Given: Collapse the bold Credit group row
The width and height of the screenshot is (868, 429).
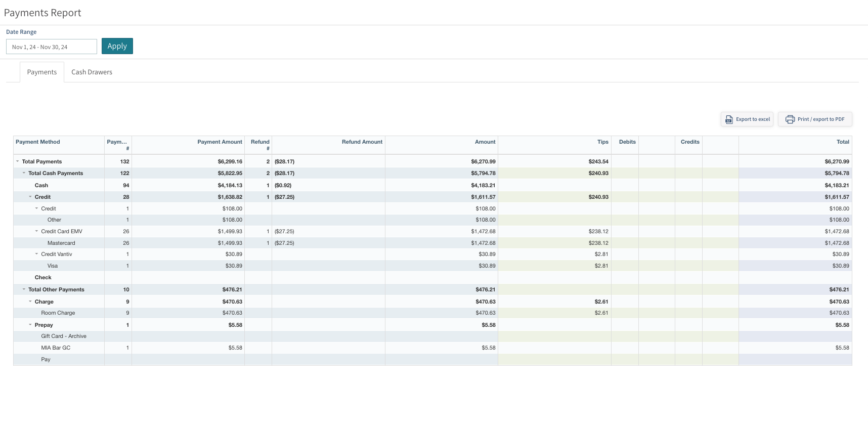Looking at the screenshot, I should [30, 197].
